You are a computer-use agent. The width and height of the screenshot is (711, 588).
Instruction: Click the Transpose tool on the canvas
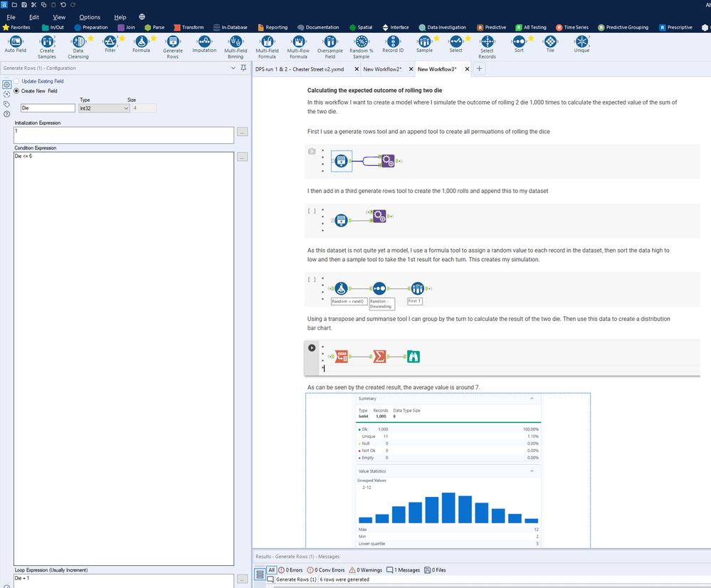(x=342, y=357)
